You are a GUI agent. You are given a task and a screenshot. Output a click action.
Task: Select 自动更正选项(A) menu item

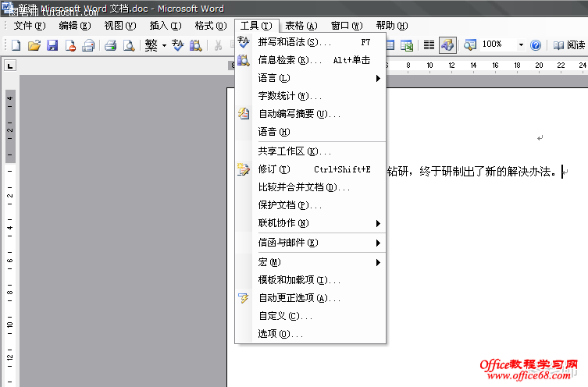pyautogui.click(x=311, y=298)
